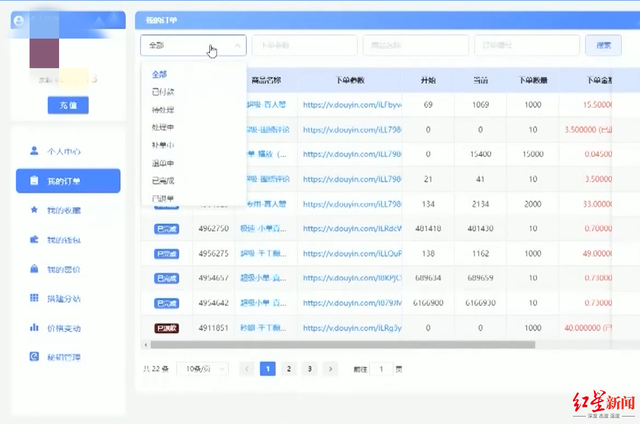Image resolution: width=640 pixels, height=424 pixels.
Task: Open the douyin link in the first row
Action: [350, 104]
